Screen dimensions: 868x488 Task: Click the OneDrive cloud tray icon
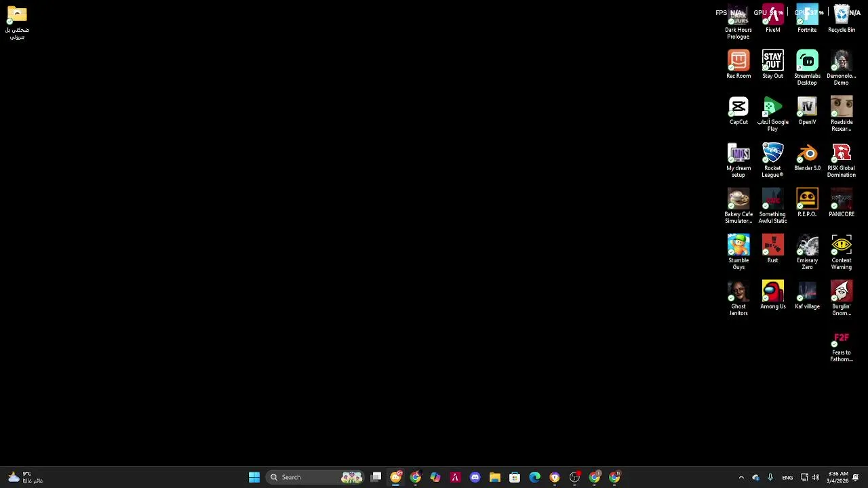point(755,477)
